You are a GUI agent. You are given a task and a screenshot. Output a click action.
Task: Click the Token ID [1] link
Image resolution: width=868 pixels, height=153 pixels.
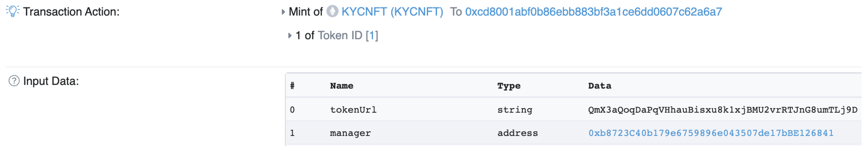[372, 35]
